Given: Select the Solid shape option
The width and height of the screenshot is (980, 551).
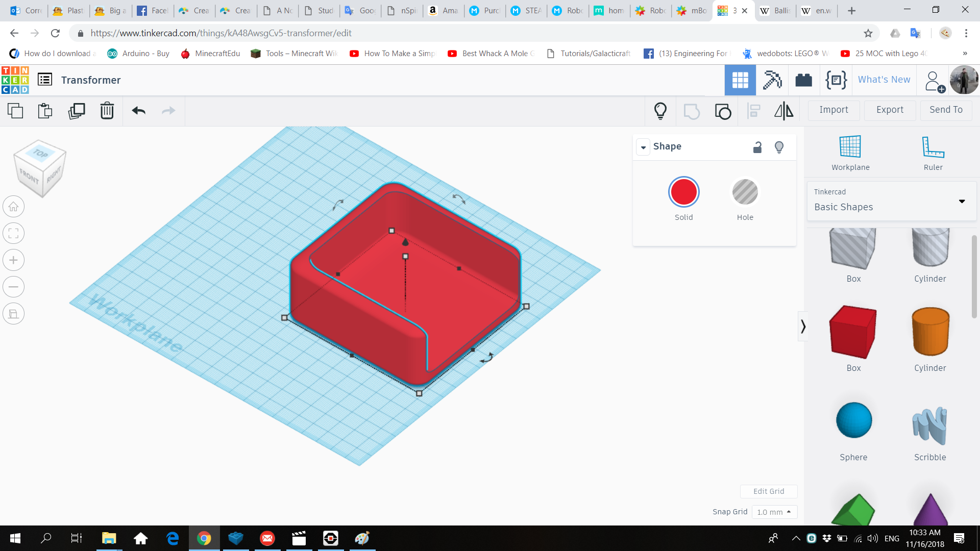Looking at the screenshot, I should (683, 192).
